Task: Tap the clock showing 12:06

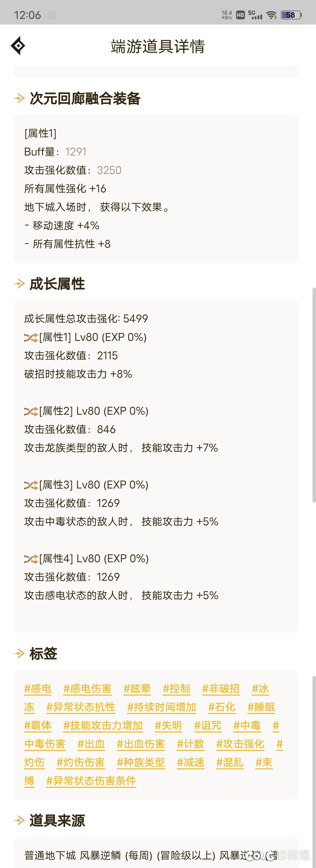Action: 27,14
